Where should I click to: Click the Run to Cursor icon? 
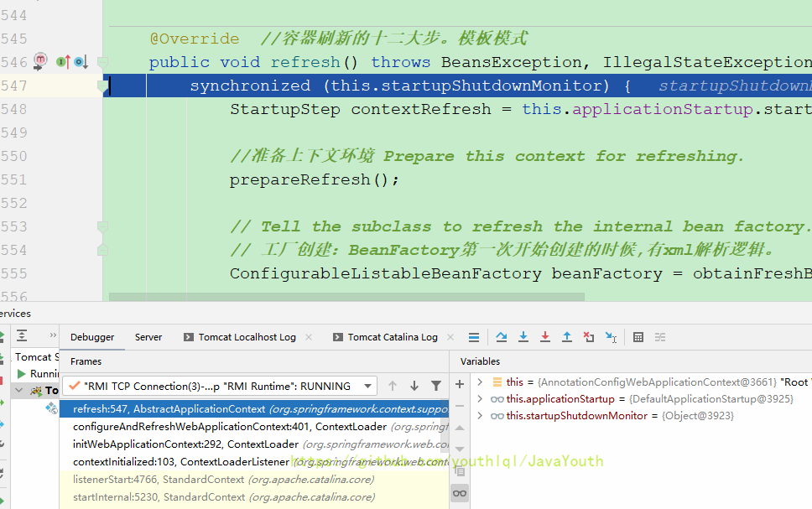pos(611,337)
